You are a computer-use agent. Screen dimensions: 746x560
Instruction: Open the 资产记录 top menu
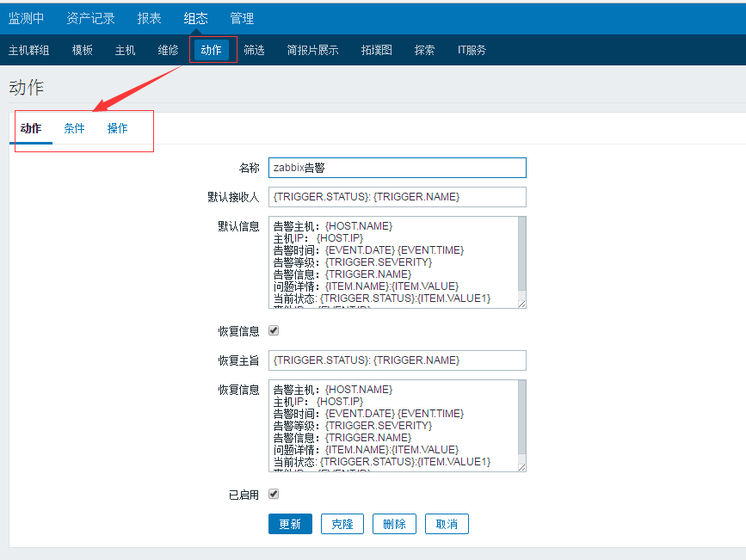click(x=90, y=18)
